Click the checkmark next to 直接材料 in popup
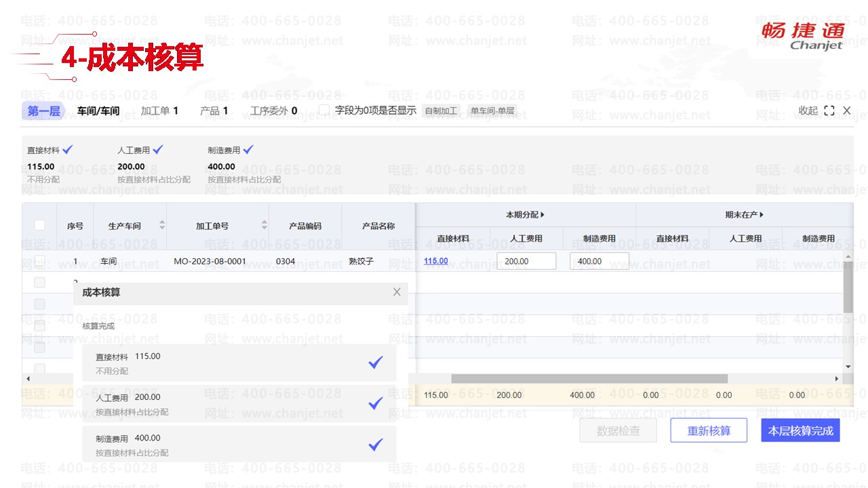The image size is (868, 488). [x=376, y=363]
